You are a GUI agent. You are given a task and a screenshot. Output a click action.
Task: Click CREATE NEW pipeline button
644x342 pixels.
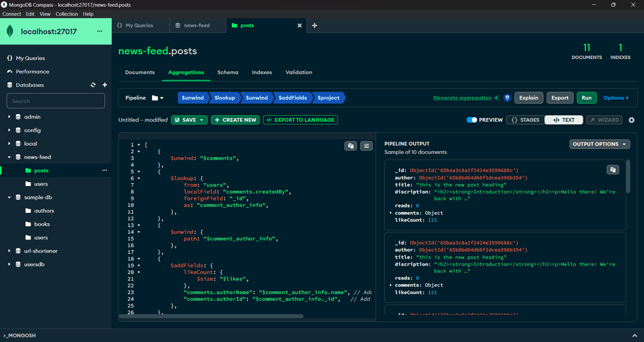point(235,120)
